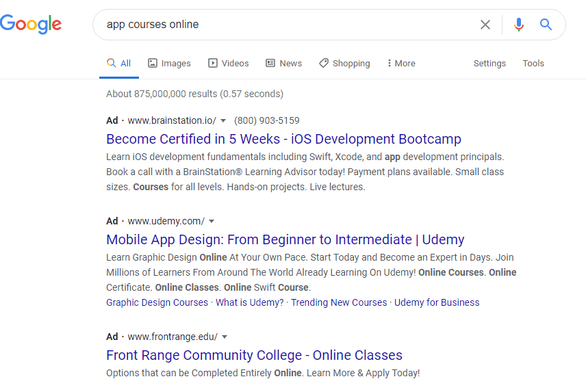
Task: Clear the search query with X icon
Action: click(x=485, y=25)
